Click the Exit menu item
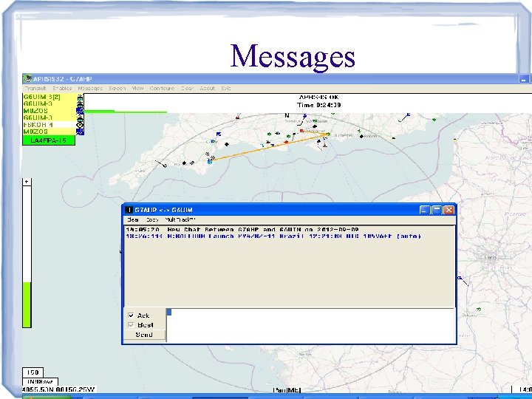The image size is (532, 399). pos(226,88)
